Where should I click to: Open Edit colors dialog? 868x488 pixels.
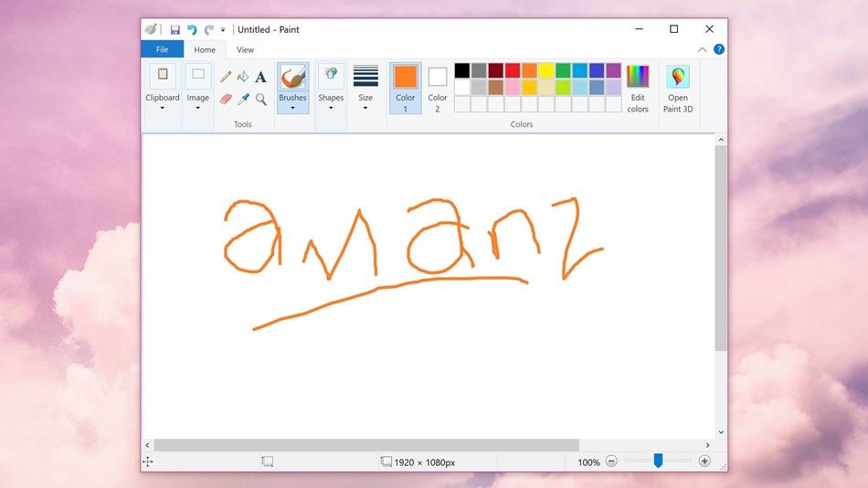coord(638,89)
